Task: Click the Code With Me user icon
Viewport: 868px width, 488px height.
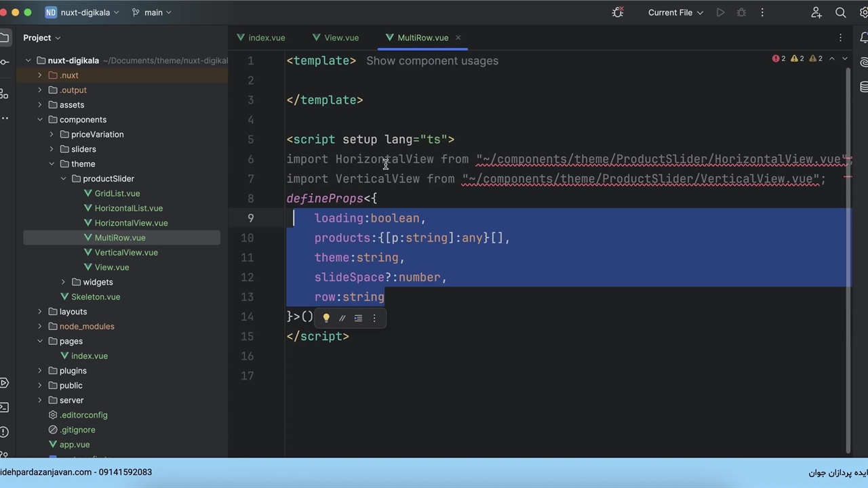Action: coord(816,12)
